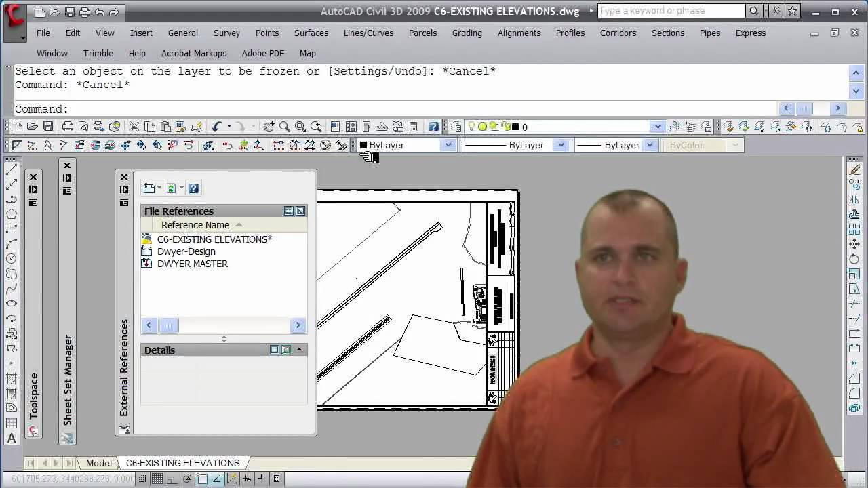Click the Zoom Realtime magnifier icon
Image resolution: width=868 pixels, height=488 pixels.
[x=285, y=127]
